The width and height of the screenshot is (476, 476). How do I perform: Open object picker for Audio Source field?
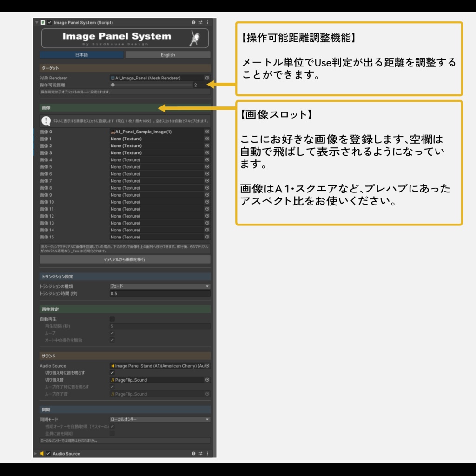point(207,366)
